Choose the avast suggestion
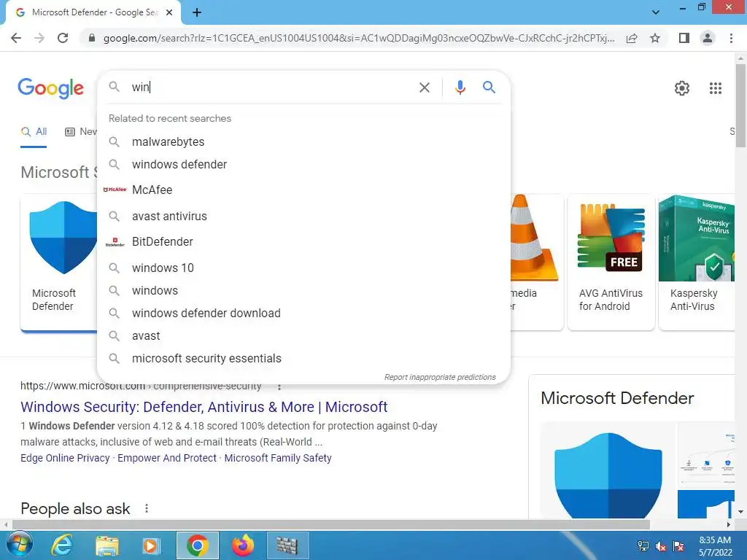747x560 pixels. click(x=303, y=335)
